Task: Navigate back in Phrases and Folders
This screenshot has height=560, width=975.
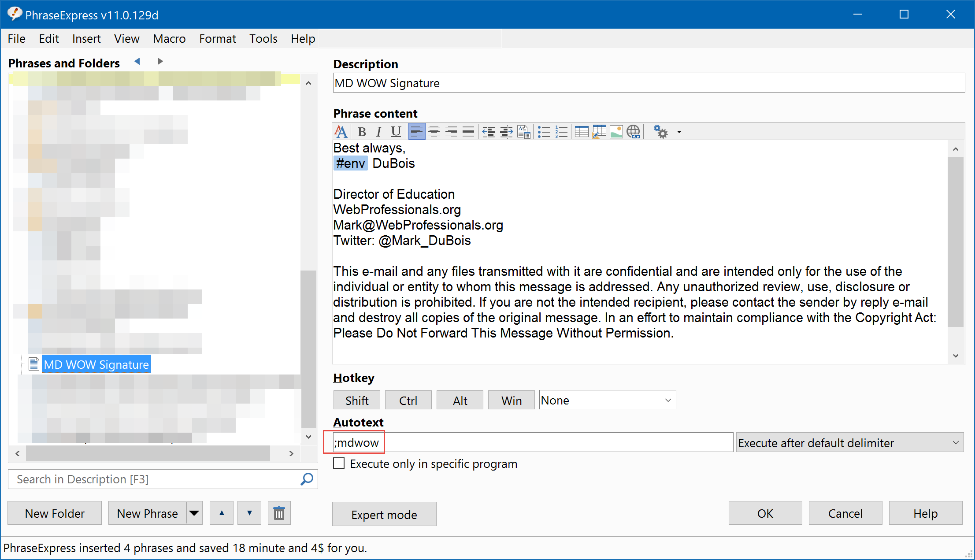Action: point(137,62)
